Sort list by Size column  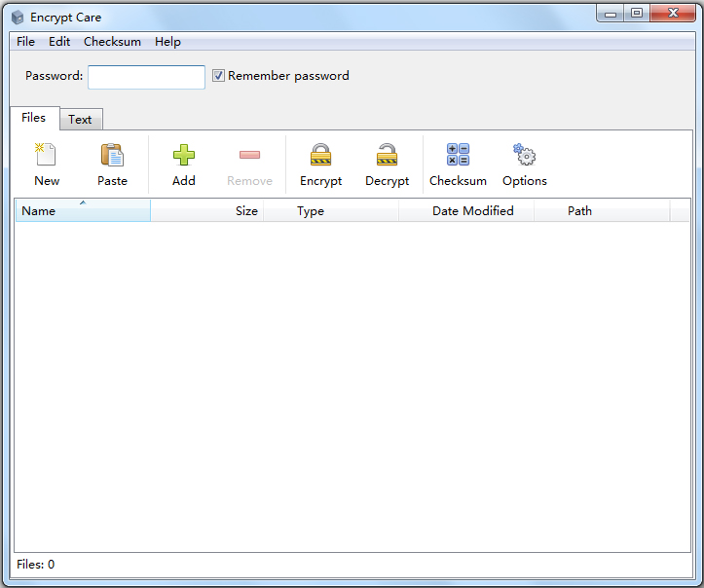207,210
